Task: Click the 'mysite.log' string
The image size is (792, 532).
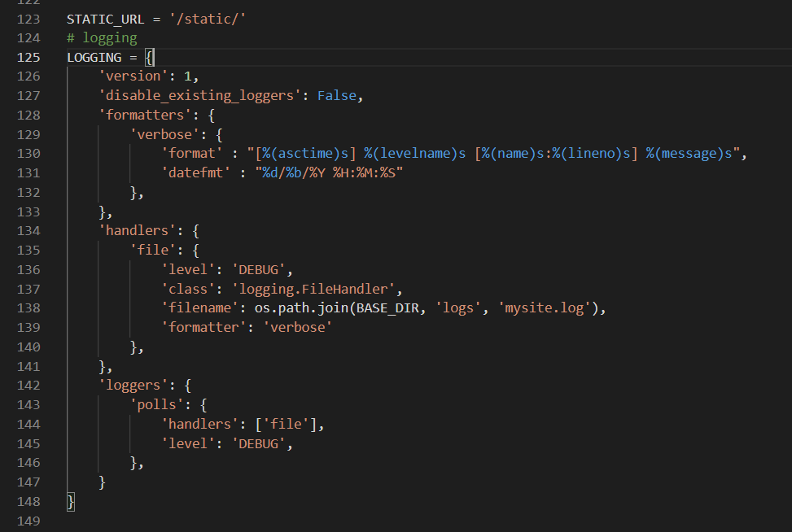Action: tap(545, 308)
